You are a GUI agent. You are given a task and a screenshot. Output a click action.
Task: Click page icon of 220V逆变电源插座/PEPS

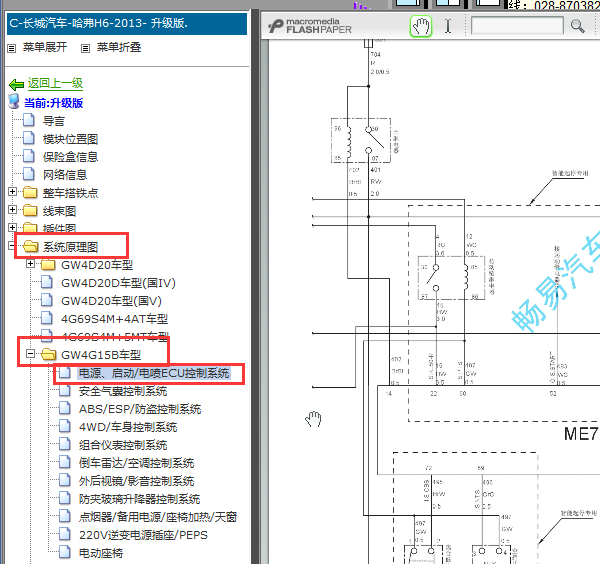(x=65, y=534)
